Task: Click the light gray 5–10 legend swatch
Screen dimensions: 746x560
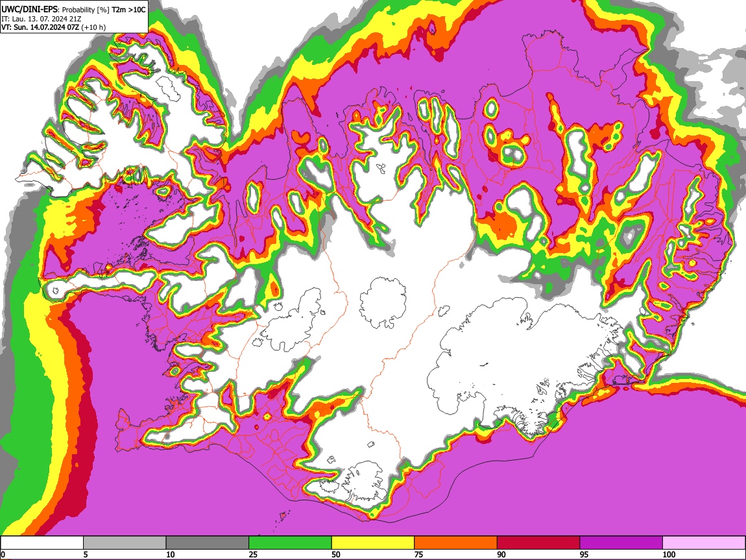Action: pyautogui.click(x=125, y=543)
